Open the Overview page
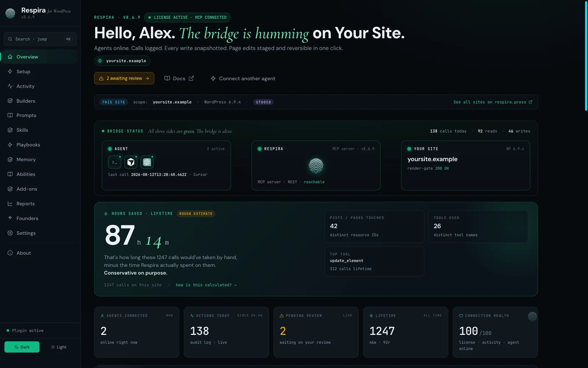Screen dimensions: 588x368 tap(40, 57)
